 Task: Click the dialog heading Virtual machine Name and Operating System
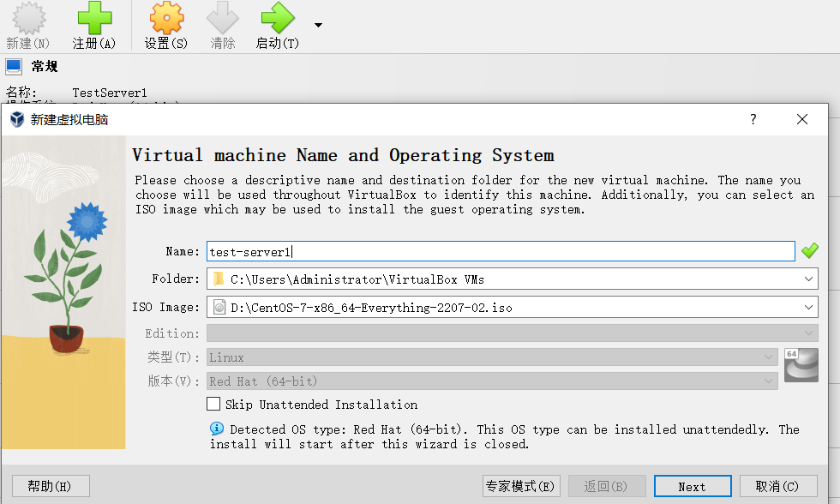(343, 155)
